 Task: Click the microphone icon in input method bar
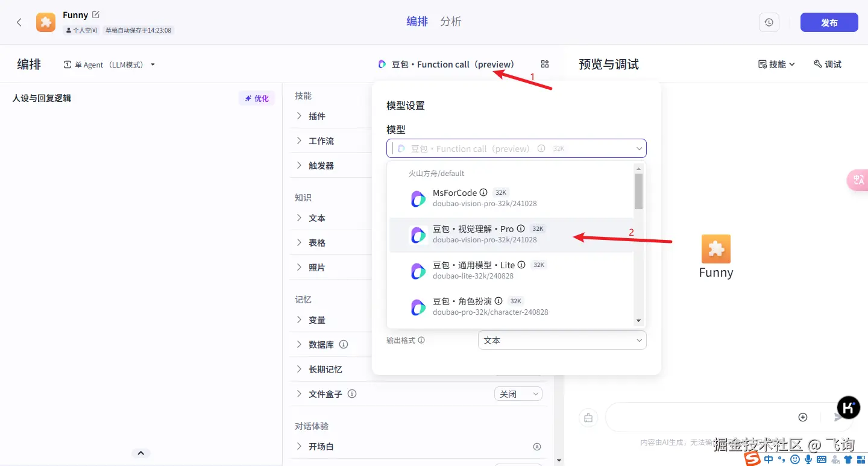tap(808, 459)
